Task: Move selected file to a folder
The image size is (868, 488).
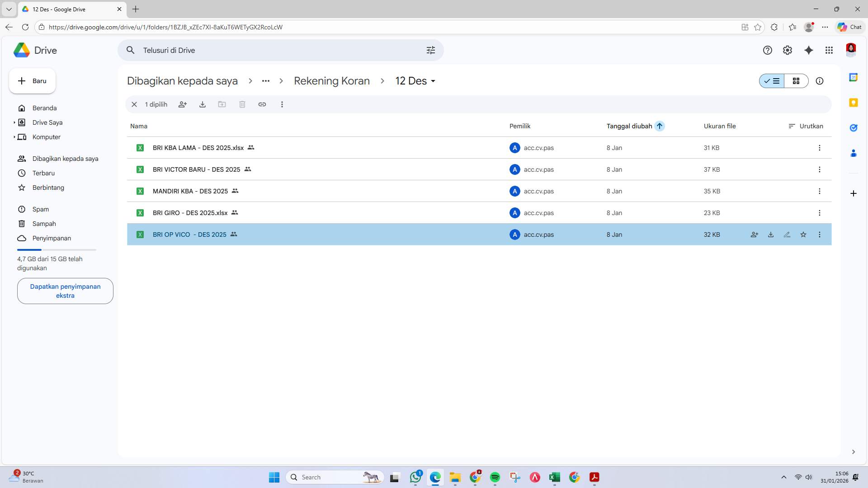Action: pyautogui.click(x=222, y=104)
